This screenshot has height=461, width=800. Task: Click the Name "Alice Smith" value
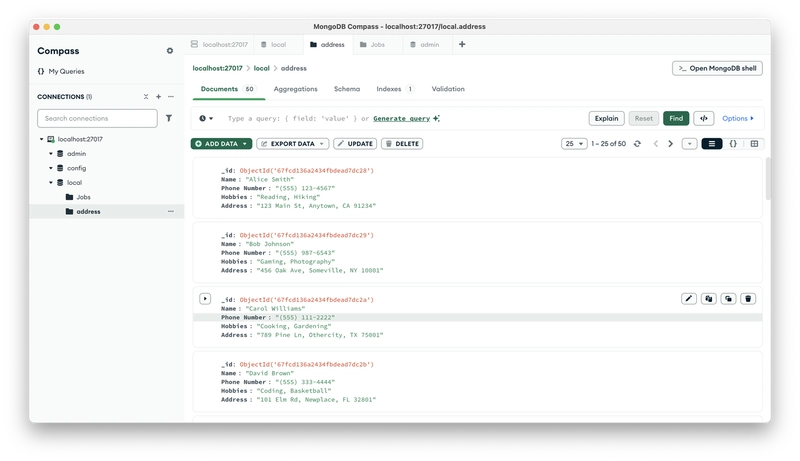pos(269,180)
